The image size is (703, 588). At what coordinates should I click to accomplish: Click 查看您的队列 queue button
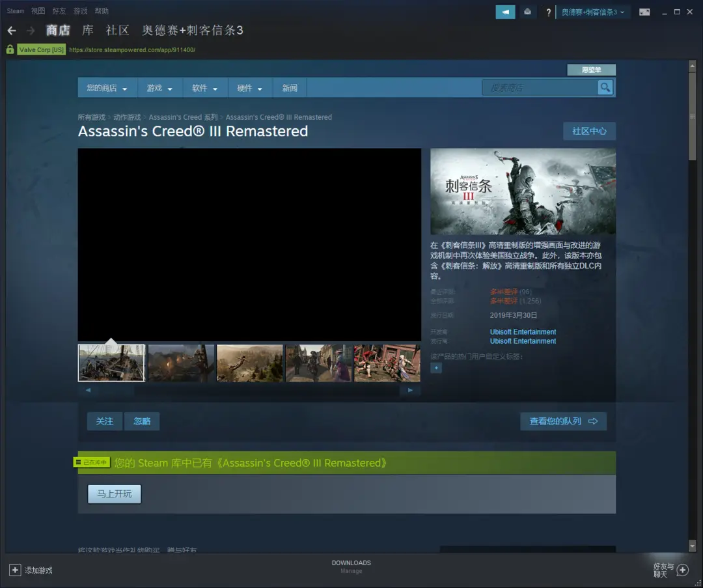[563, 421]
